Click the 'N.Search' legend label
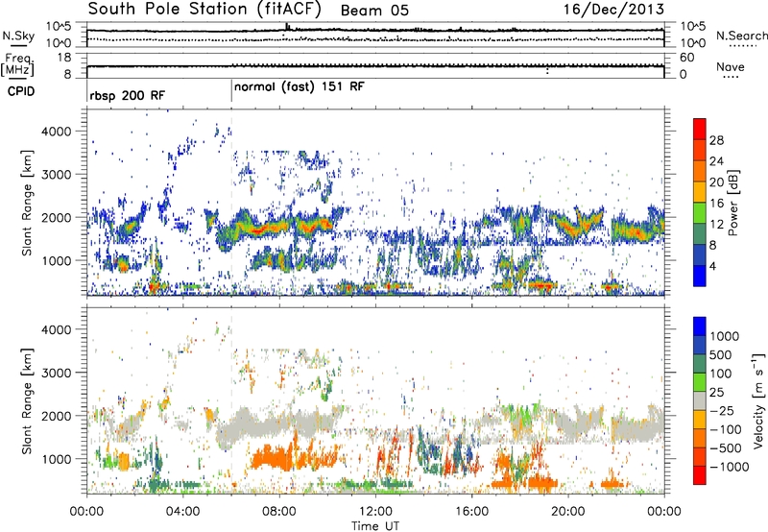Viewport: 768px width, 532px height. click(741, 36)
